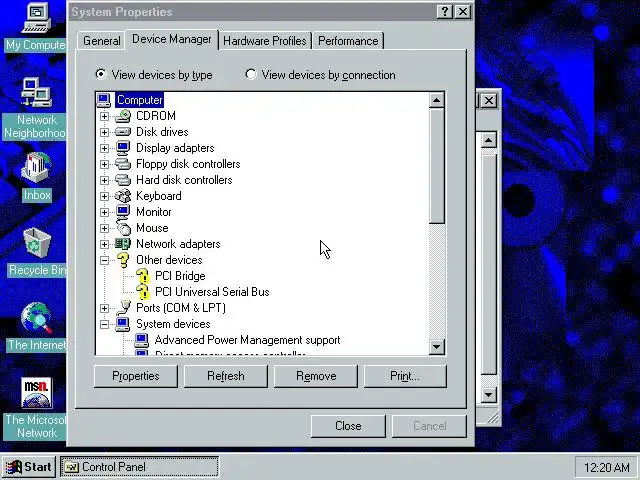
Task: Open the Start menu
Action: point(29,467)
